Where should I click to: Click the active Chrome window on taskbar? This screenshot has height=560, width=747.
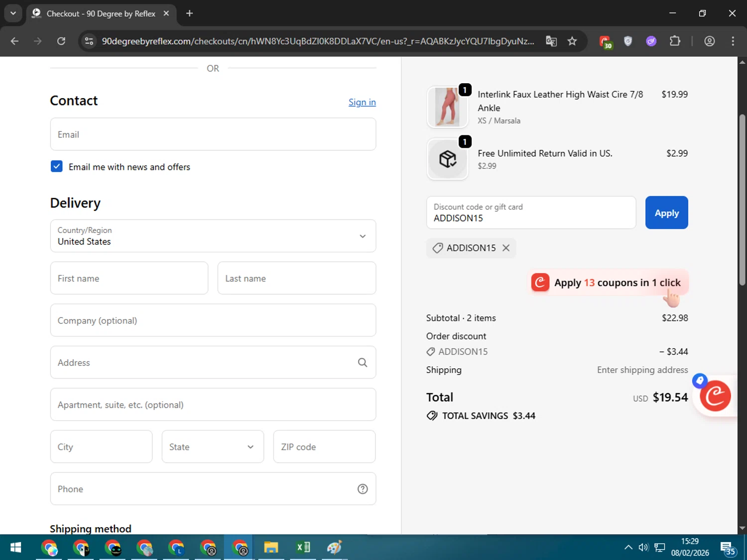pyautogui.click(x=240, y=548)
